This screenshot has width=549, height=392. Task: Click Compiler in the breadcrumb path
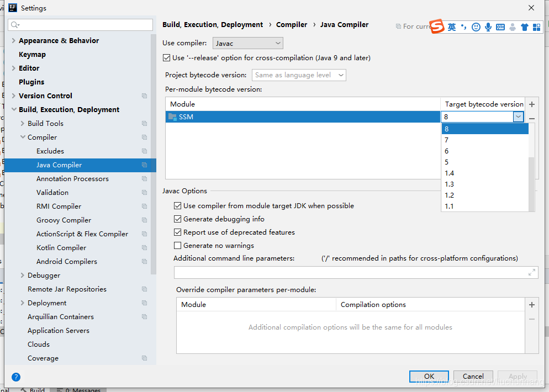click(291, 25)
